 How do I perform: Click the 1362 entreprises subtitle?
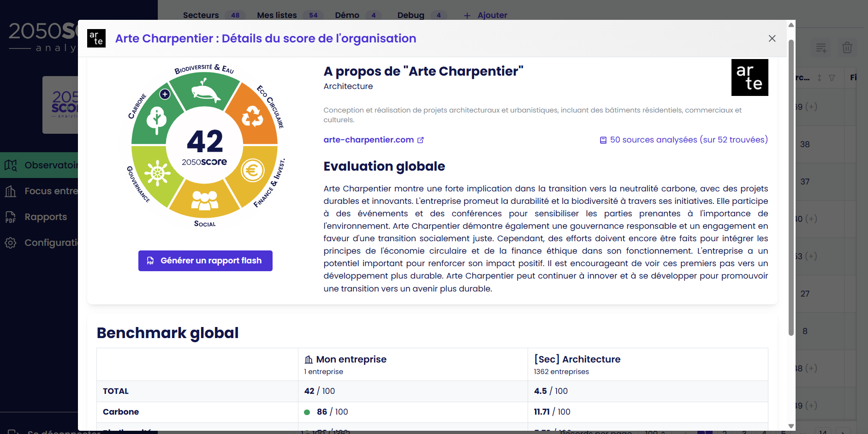[x=561, y=372]
